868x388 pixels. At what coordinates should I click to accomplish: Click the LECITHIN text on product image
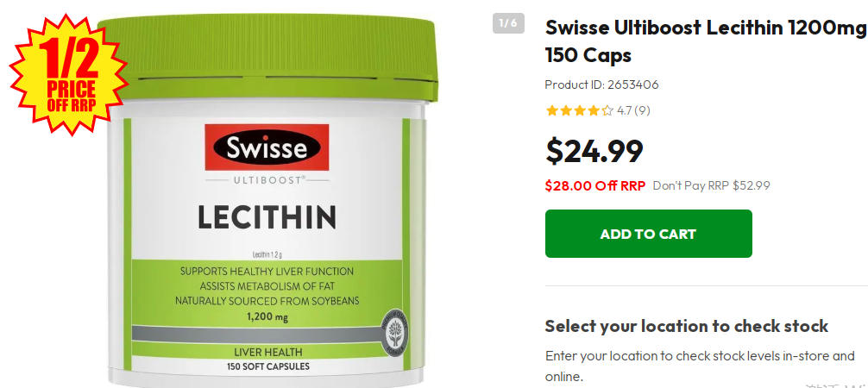(x=267, y=217)
